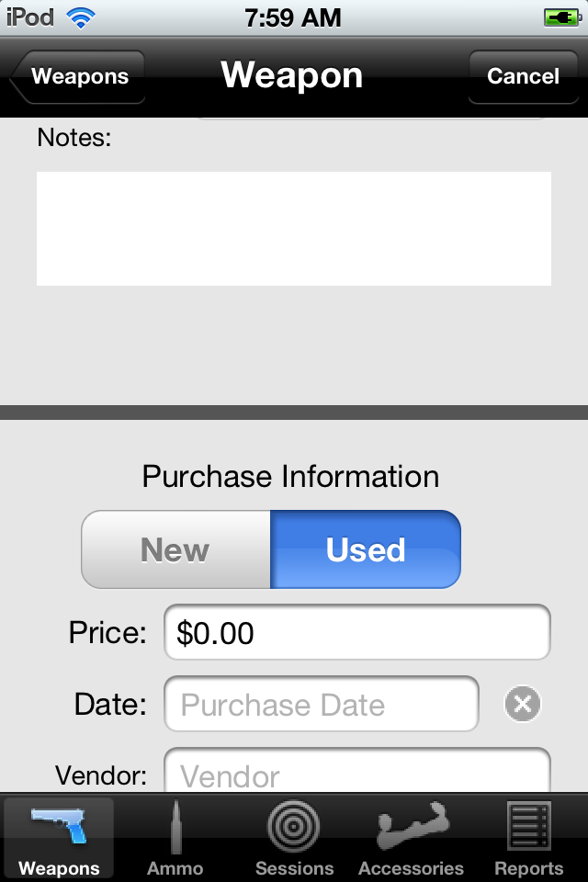Tap the Price field showing $0.00
This screenshot has height=882, width=588.
[356, 631]
